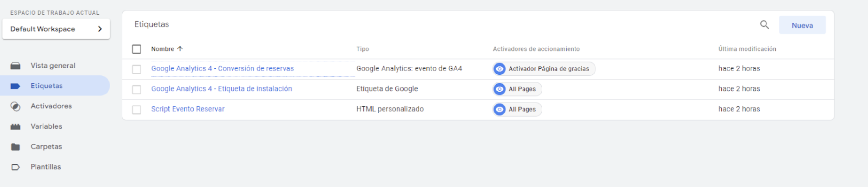The height and width of the screenshot is (187, 868).
Task: Expand the Default Workspace selector chevron
Action: [100, 29]
